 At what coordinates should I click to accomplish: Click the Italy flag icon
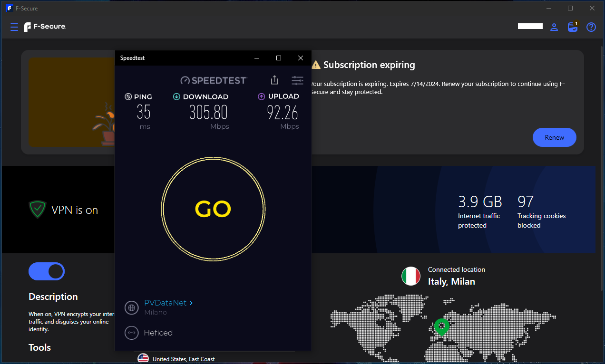click(x=411, y=276)
